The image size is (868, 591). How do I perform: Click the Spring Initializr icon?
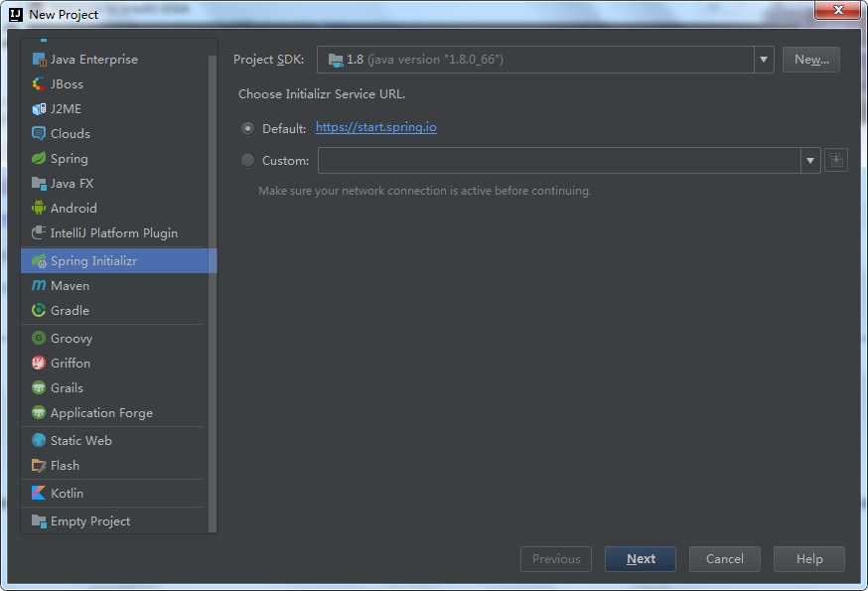39,261
